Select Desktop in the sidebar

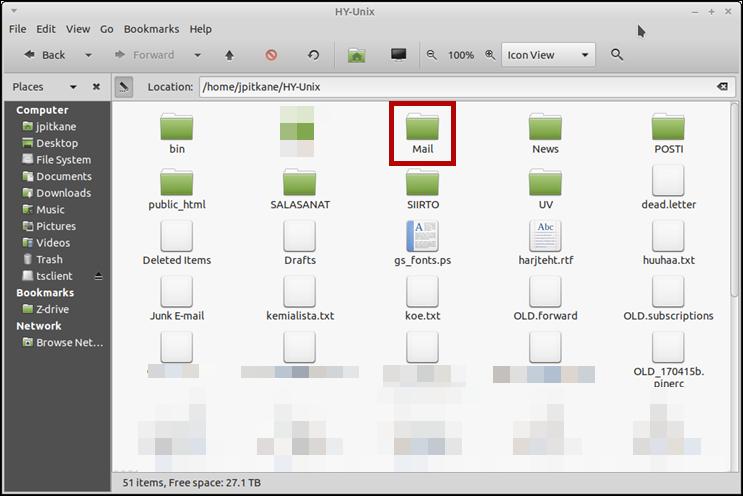click(57, 143)
